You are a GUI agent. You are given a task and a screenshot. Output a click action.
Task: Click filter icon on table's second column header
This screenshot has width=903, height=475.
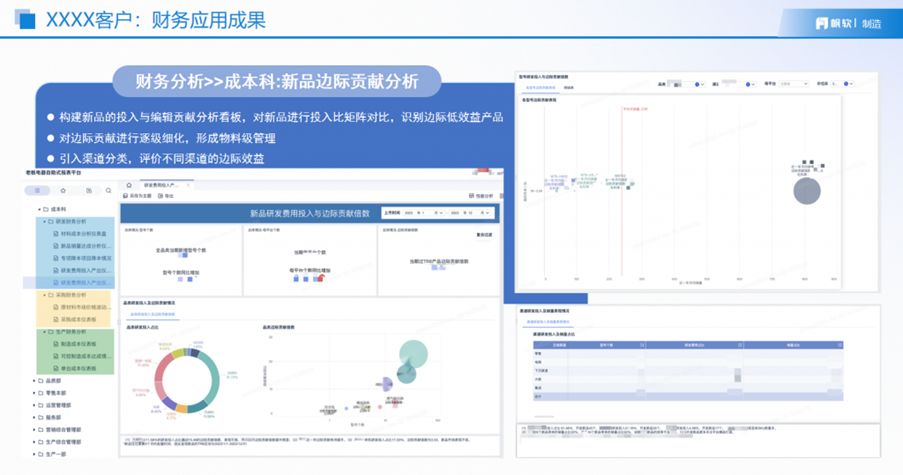(642, 345)
